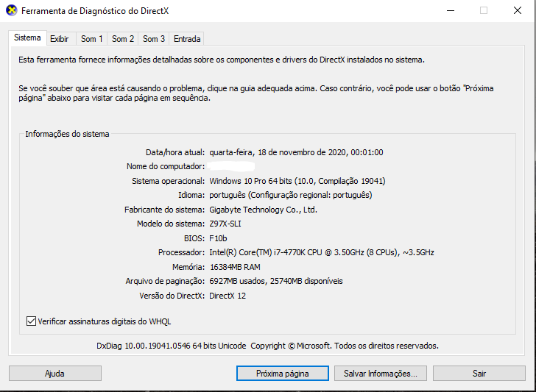Click the 6927MB usados paging file value
Screen dimensions: 536x392
point(276,282)
